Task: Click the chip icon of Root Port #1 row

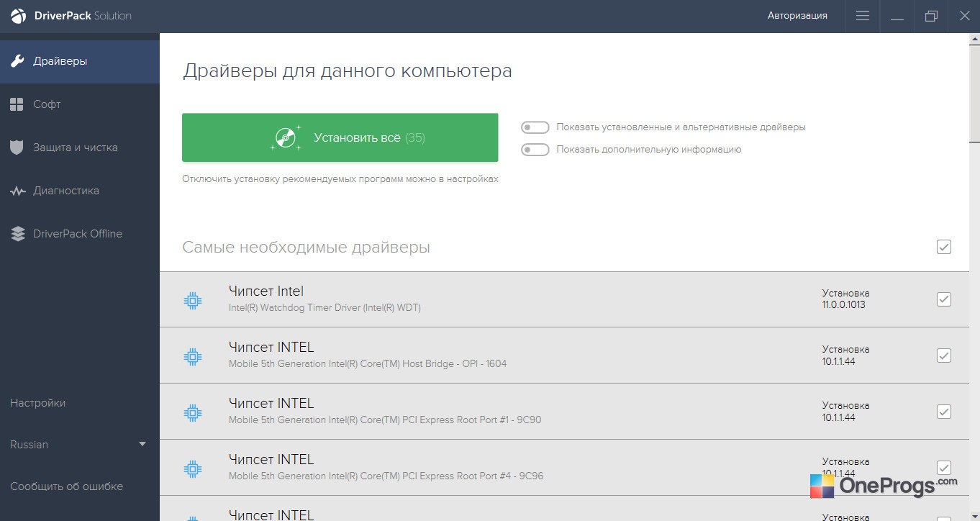Action: point(192,412)
